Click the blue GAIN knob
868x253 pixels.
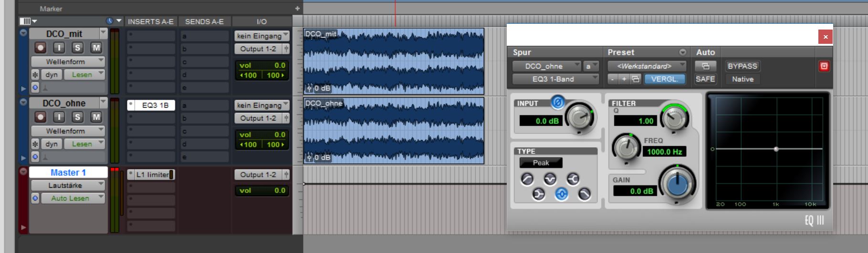677,184
